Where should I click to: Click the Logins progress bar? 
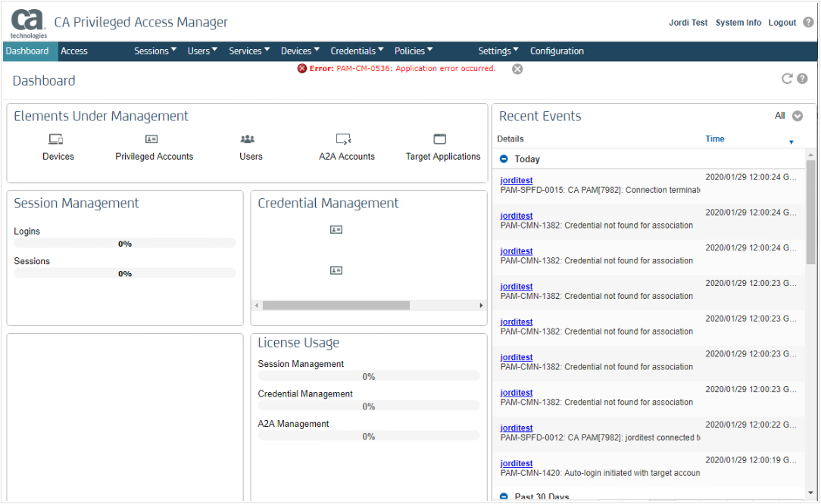125,244
